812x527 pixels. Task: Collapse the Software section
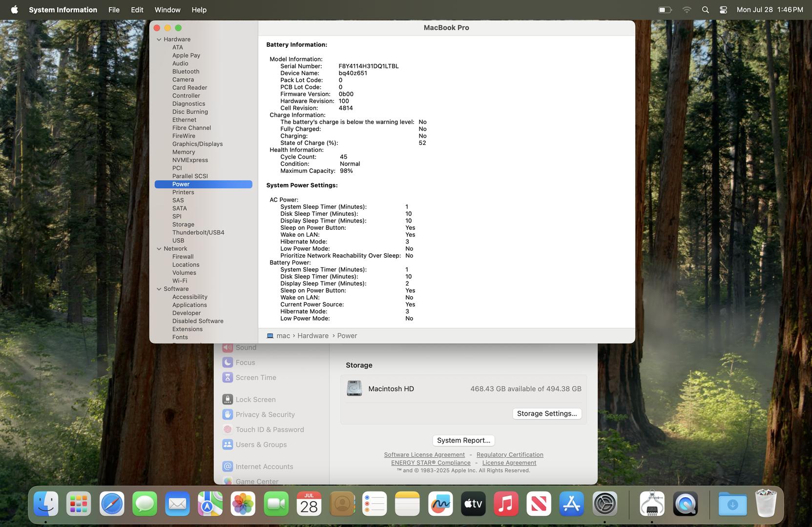159,289
